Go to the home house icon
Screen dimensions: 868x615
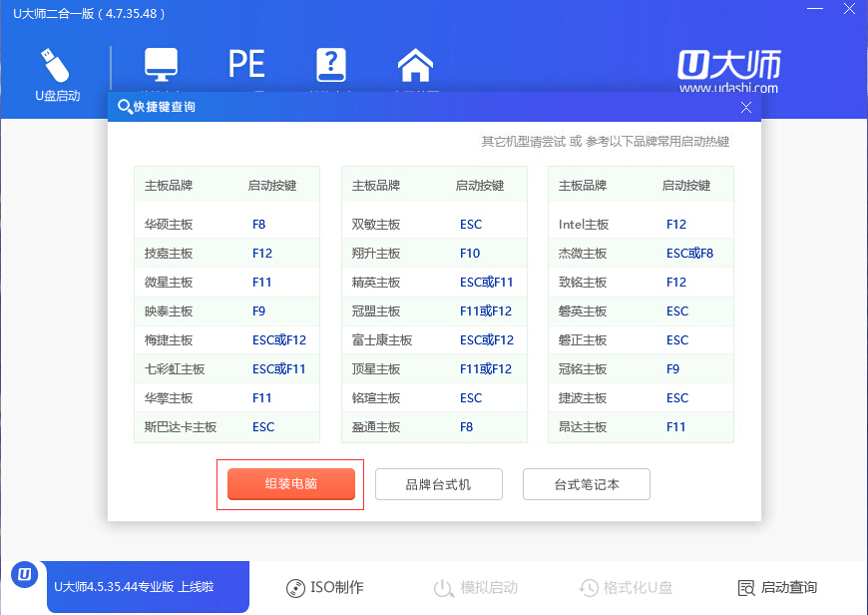(x=415, y=65)
